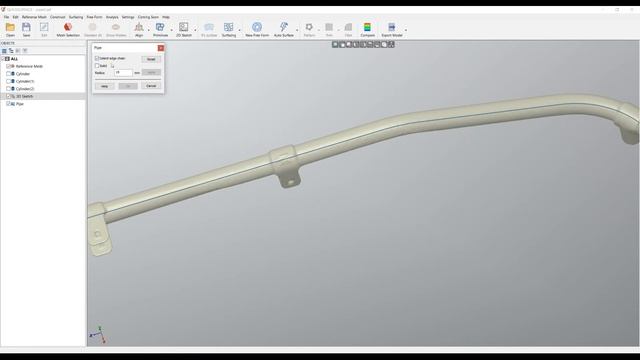640x360 pixels.
Task: Click the Apply button beside radius
Action: (x=151, y=72)
